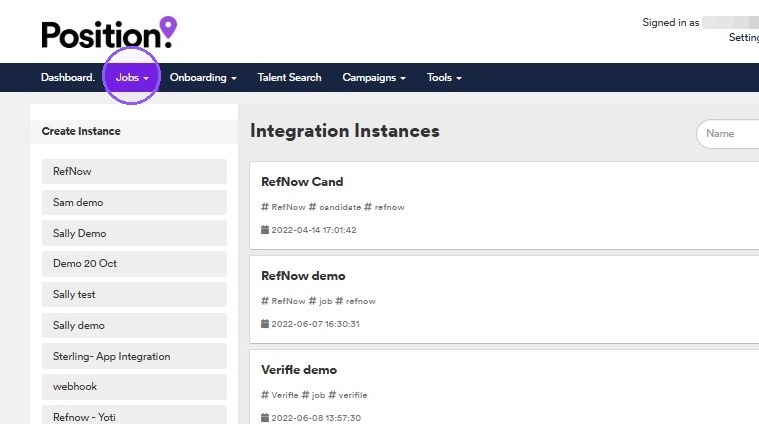Click the Create Instance heading
Viewport: 759px width, 424px height.
(x=81, y=131)
